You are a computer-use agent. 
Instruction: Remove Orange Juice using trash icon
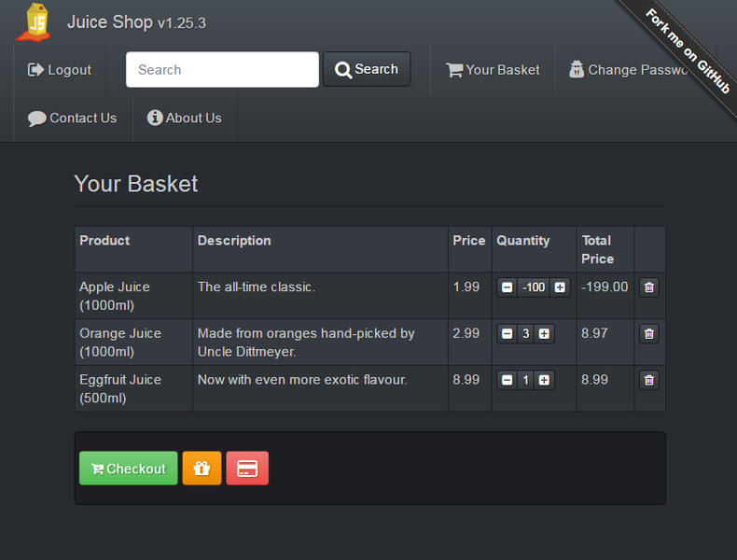[649, 334]
